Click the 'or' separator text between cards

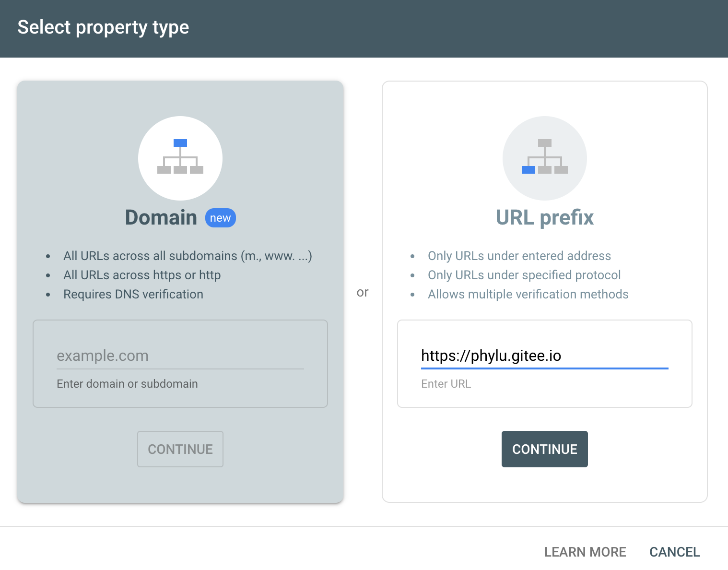point(363,292)
